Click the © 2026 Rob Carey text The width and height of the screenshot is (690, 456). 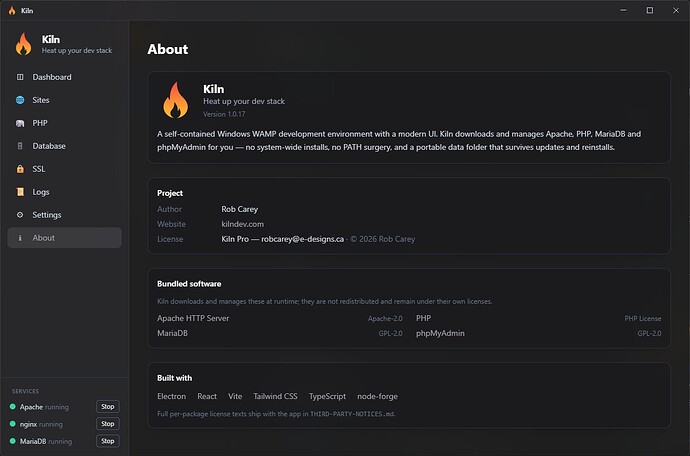[x=383, y=239]
